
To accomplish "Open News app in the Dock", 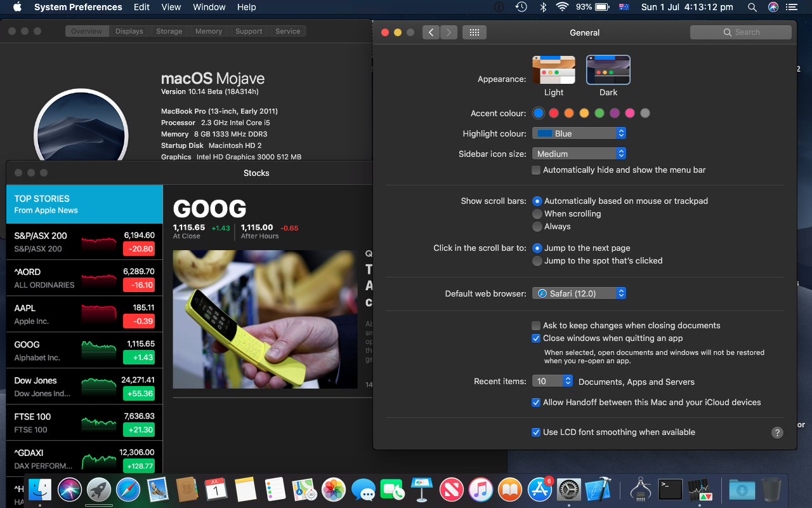I will pyautogui.click(x=452, y=490).
